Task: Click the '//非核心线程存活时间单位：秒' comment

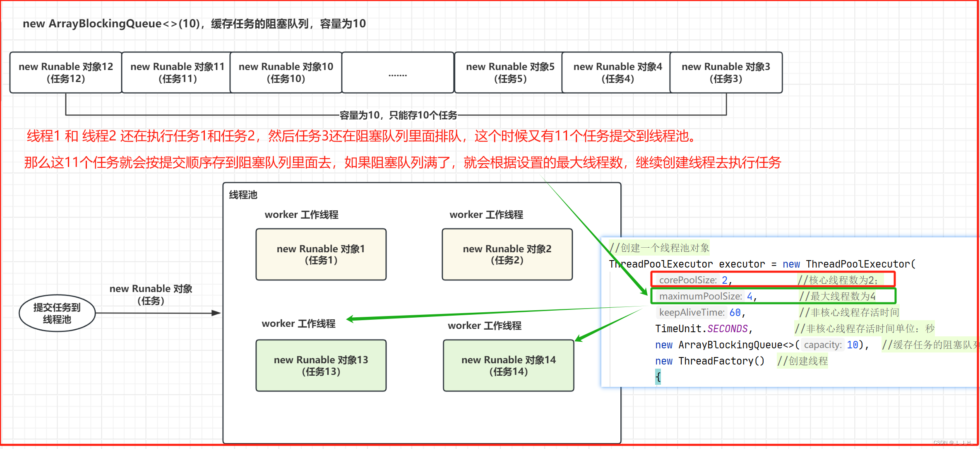Action: tap(865, 328)
